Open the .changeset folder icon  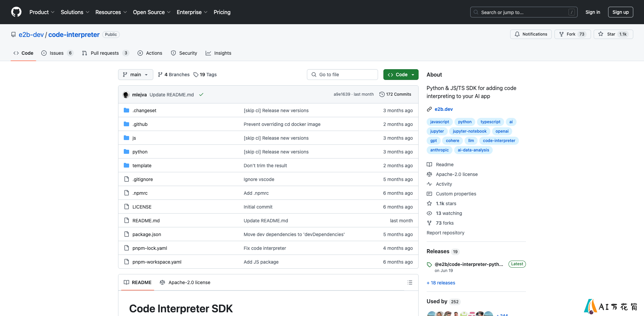pyautogui.click(x=126, y=110)
